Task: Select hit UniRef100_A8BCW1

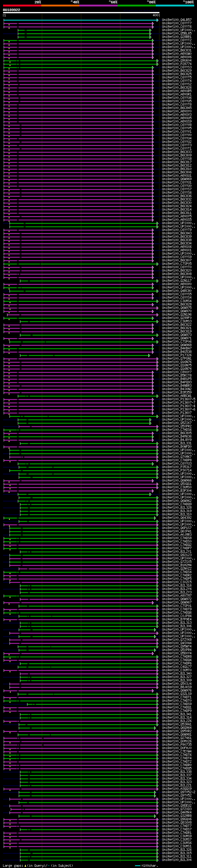Action: click(x=177, y=396)
